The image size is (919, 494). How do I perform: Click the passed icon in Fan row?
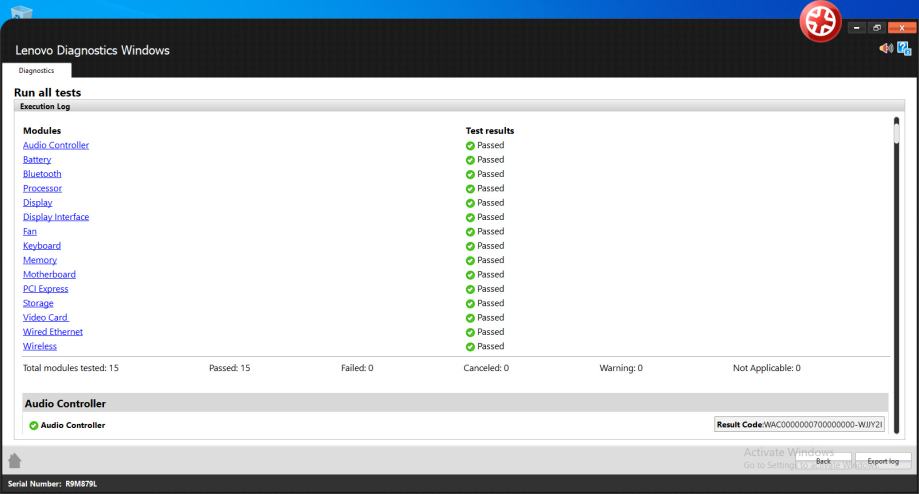[470, 231]
